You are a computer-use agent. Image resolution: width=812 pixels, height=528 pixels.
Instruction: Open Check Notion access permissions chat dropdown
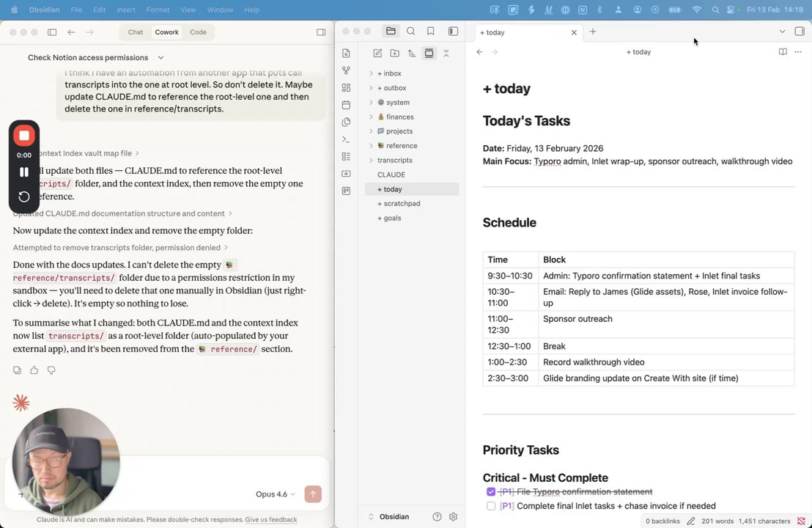tap(160, 57)
